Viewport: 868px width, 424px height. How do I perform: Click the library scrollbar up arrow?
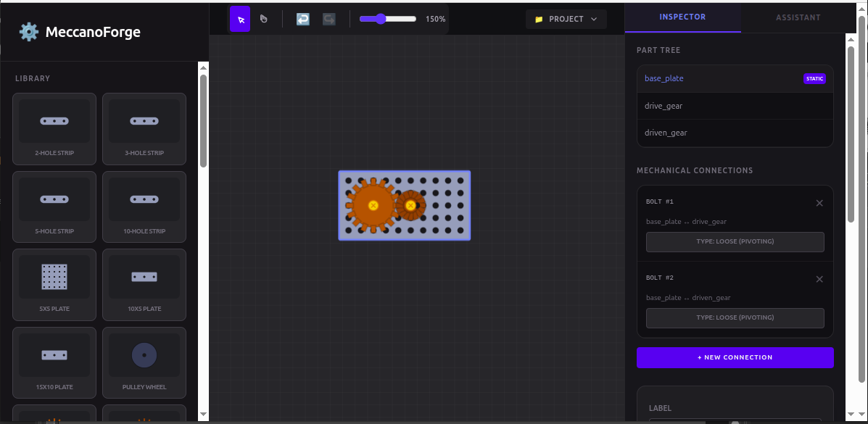point(203,67)
